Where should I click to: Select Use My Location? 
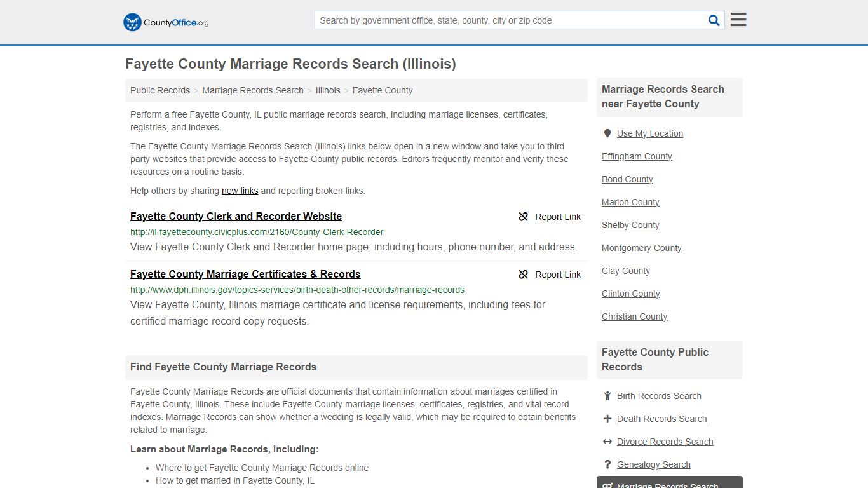[x=650, y=133]
